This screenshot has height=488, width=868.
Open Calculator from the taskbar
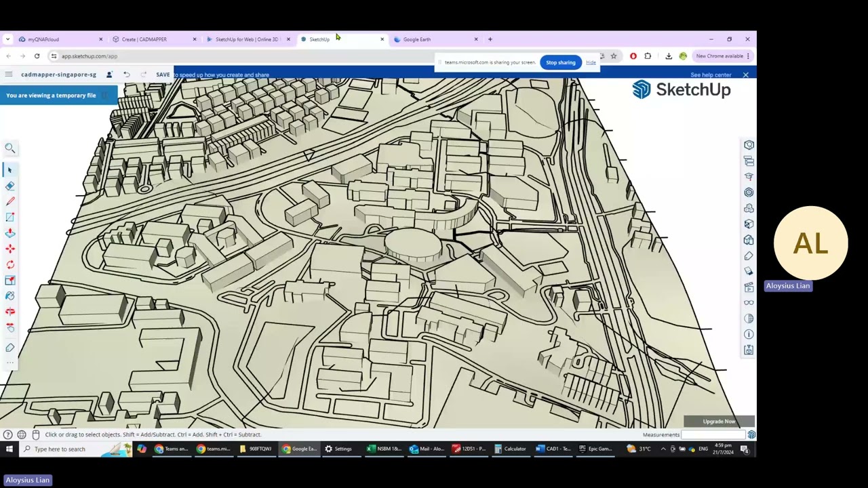coord(510,449)
